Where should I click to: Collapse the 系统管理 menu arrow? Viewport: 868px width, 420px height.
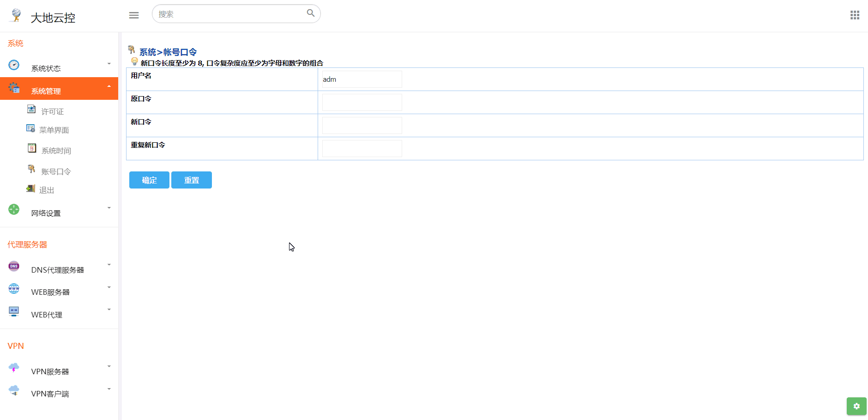[109, 86]
